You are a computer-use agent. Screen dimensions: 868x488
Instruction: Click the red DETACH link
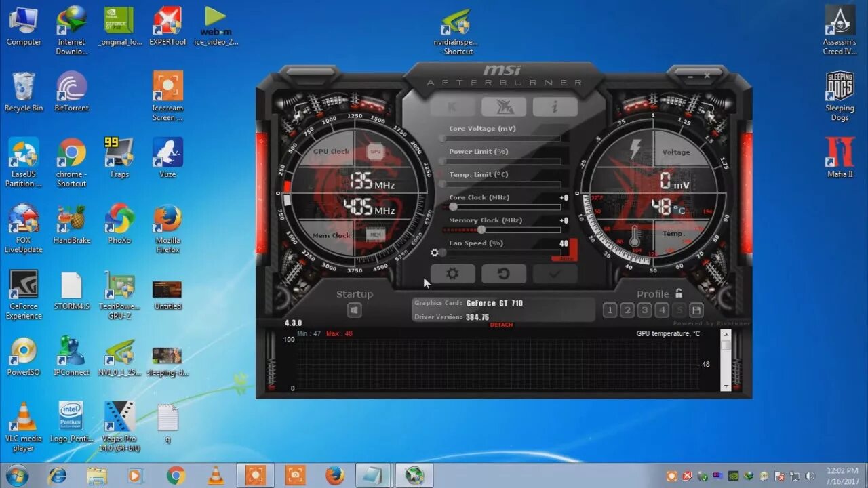point(501,325)
